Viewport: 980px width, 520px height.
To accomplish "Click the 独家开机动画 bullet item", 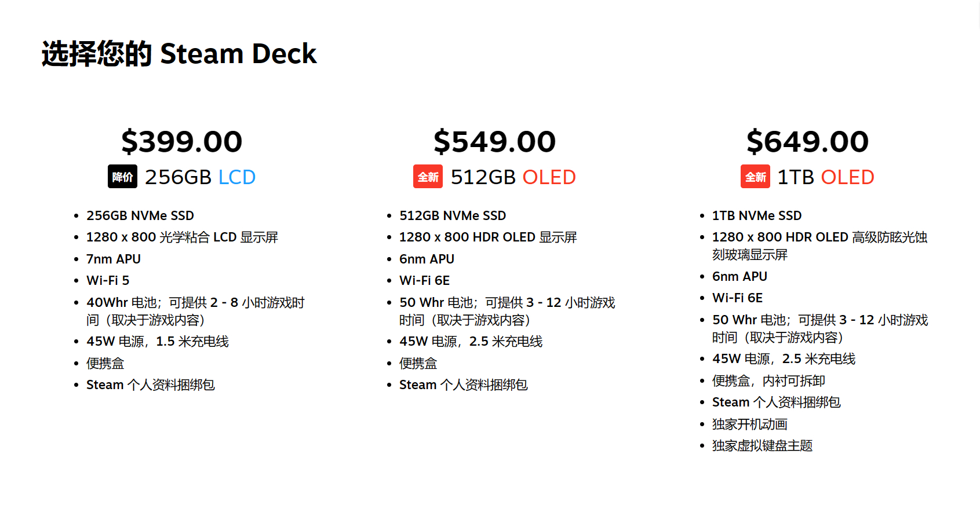I will pyautogui.click(x=750, y=424).
